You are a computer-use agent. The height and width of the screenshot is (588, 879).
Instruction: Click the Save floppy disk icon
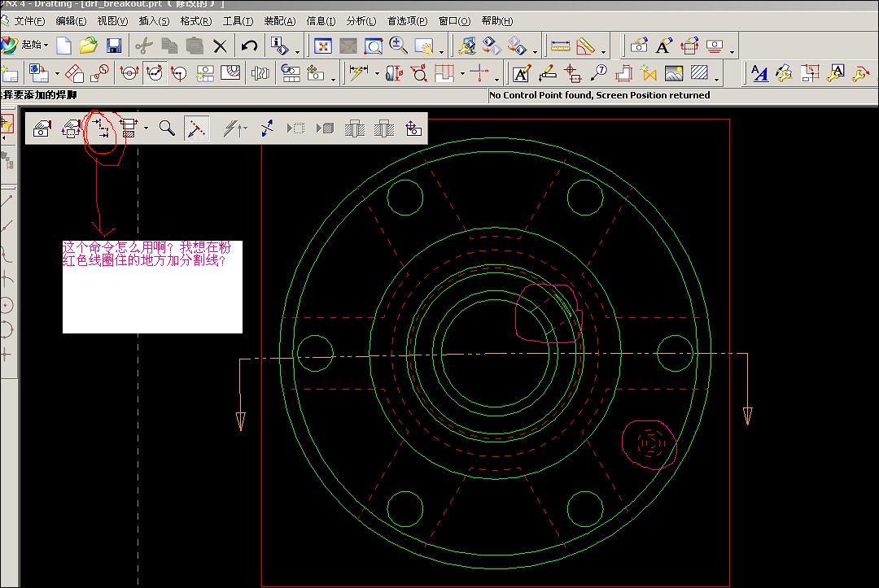pos(114,46)
